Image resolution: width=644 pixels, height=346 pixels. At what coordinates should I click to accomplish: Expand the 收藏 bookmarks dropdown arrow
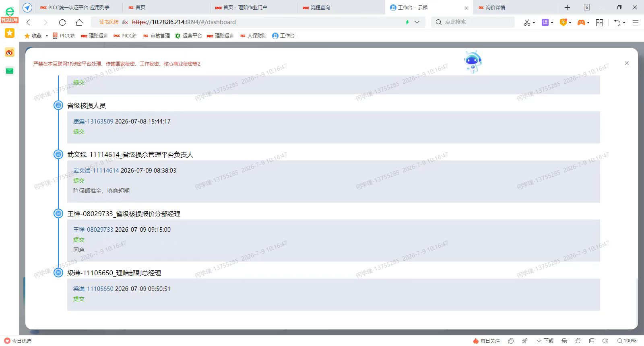[47, 36]
